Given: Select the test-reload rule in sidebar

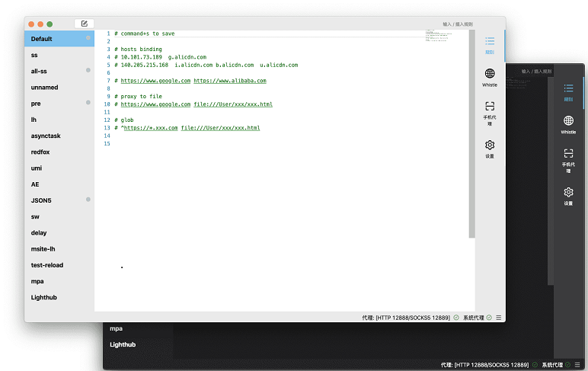Looking at the screenshot, I should point(47,265).
